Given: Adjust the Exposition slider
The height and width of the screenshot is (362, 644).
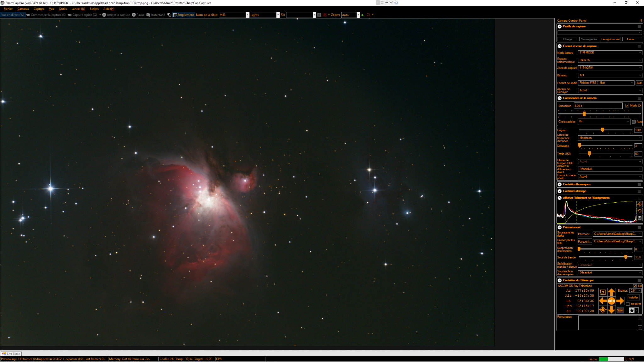Looking at the screenshot, I should point(584,114).
